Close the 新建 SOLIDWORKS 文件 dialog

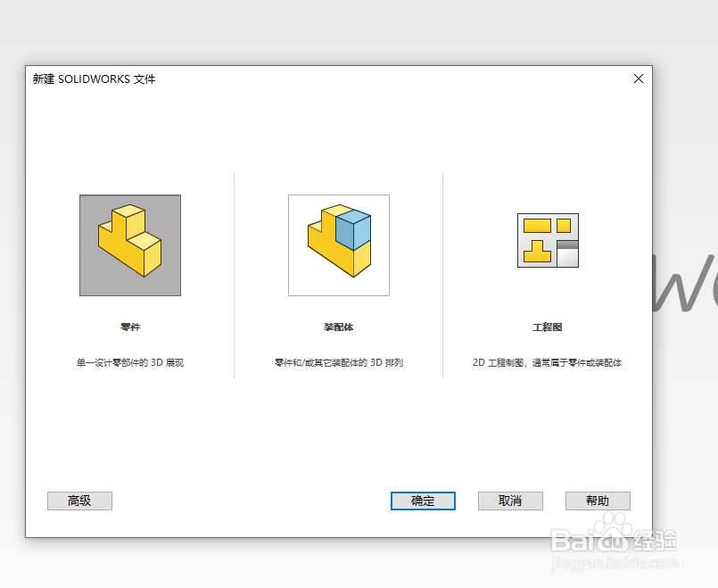click(x=639, y=79)
